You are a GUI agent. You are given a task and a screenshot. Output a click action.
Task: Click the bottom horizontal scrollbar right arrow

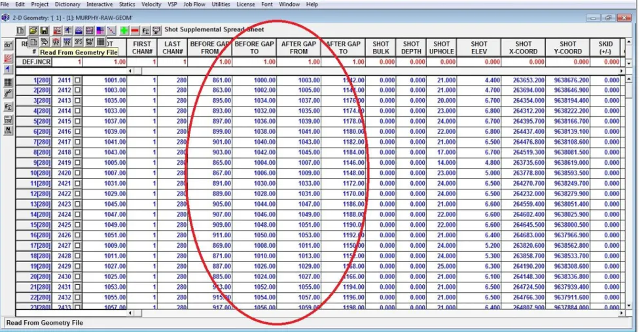pyautogui.click(x=621, y=313)
